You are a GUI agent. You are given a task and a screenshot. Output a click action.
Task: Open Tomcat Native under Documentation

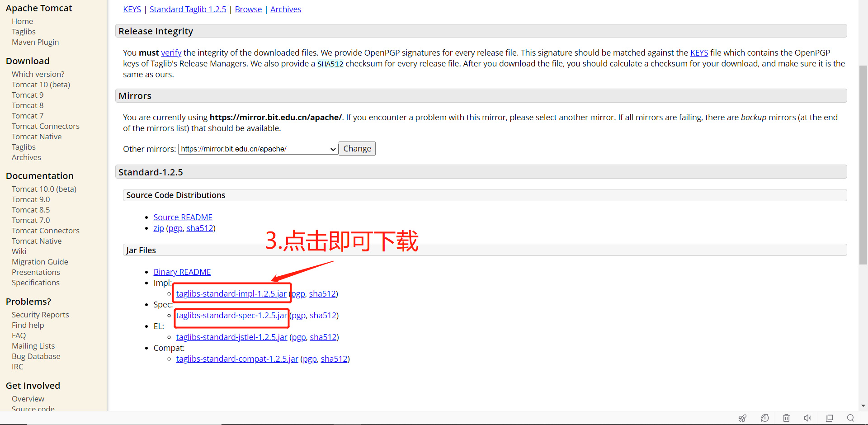(37, 241)
